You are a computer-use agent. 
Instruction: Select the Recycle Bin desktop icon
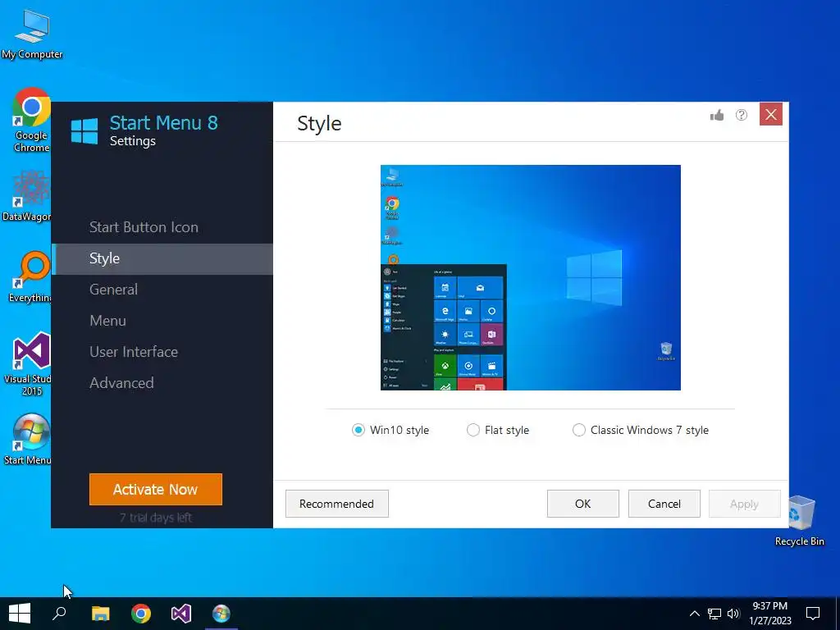tap(799, 521)
